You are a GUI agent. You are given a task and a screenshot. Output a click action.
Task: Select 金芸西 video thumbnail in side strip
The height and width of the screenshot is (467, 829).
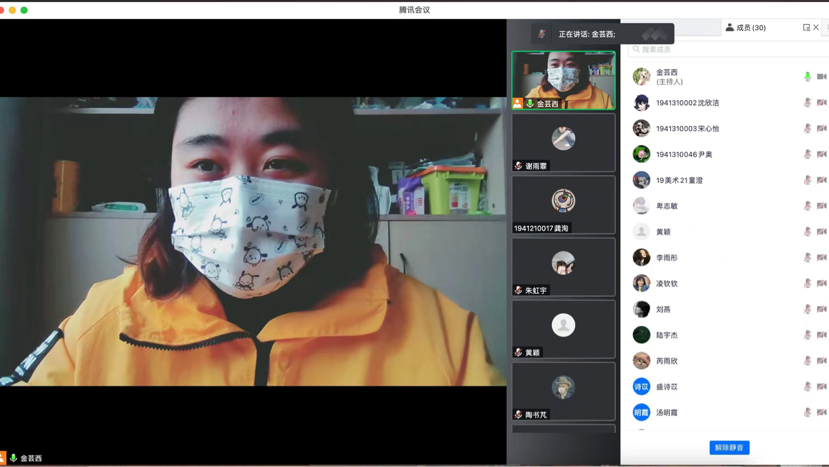pyautogui.click(x=563, y=80)
